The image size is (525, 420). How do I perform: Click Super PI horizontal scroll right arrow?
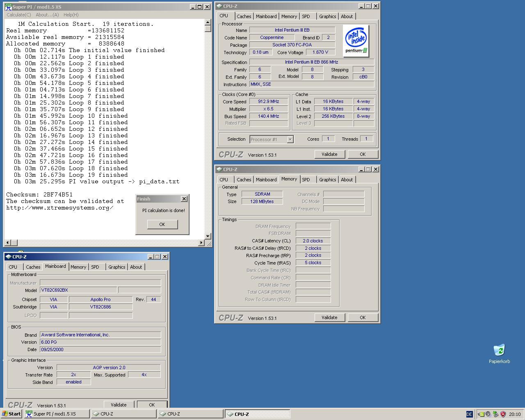[x=201, y=243]
